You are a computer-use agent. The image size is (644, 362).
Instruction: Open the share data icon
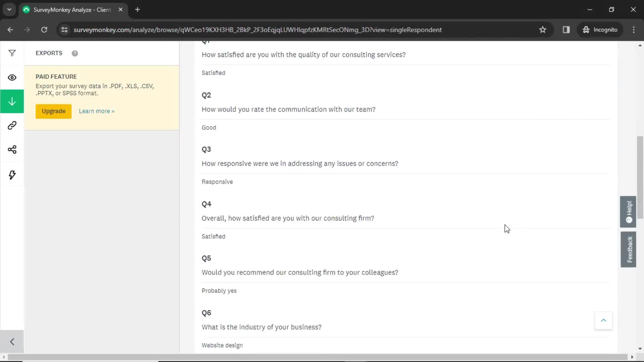12,149
